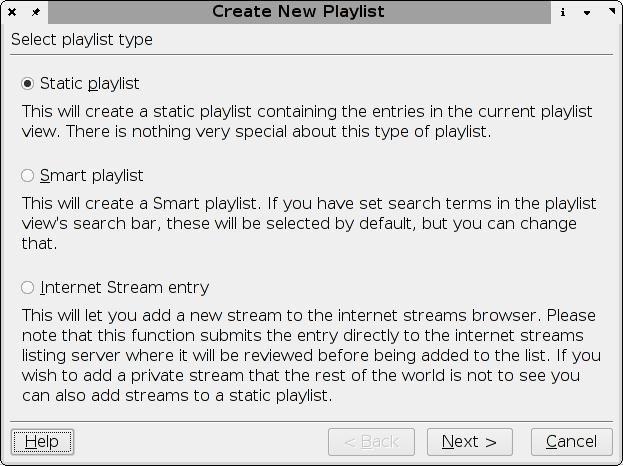Click the Create New Playlist title bar
The height and width of the screenshot is (466, 623).
[298, 12]
